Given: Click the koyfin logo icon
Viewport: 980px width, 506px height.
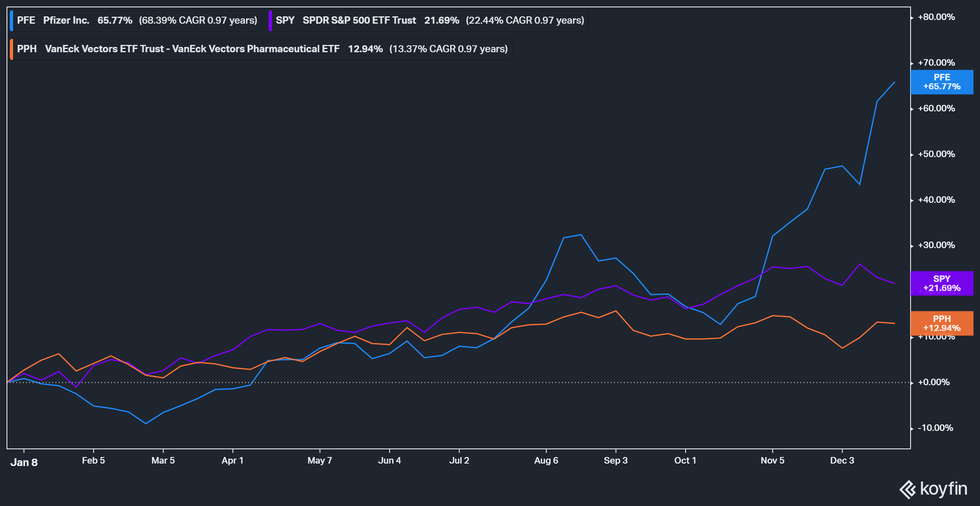Looking at the screenshot, I should click(x=908, y=489).
